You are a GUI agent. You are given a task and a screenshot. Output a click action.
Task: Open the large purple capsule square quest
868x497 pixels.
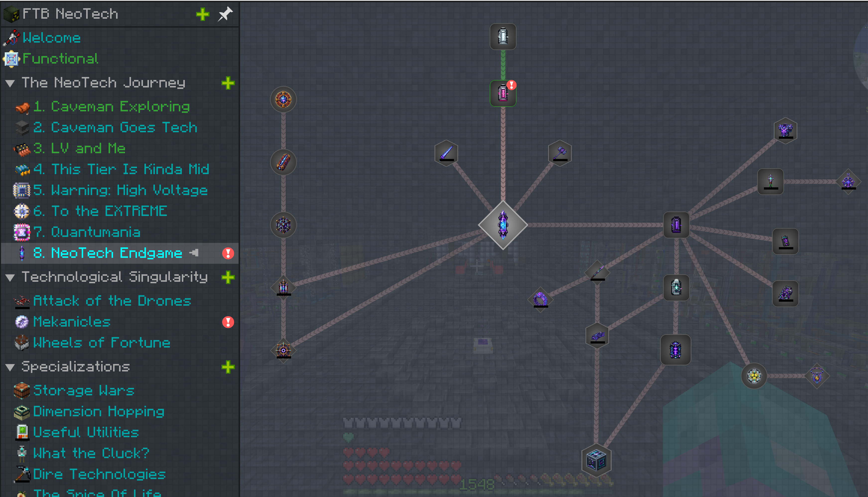(x=675, y=350)
